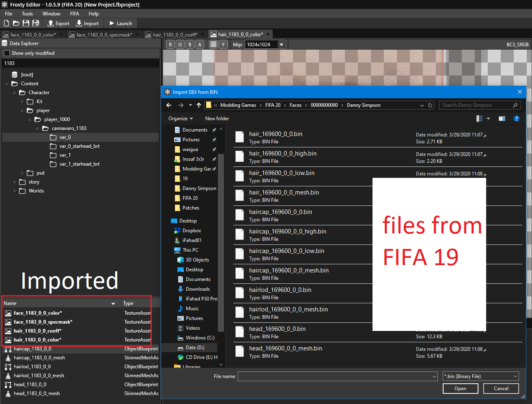The height and width of the screenshot is (404, 532).
Task: Toggle the preview pane icon
Action: pyautogui.click(x=502, y=119)
